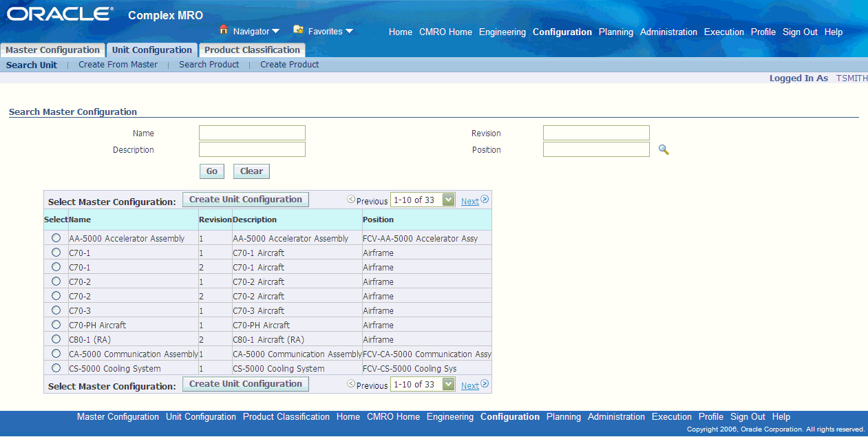Screen dimensions: 868x437
Task: Click the Go button
Action: [211, 171]
